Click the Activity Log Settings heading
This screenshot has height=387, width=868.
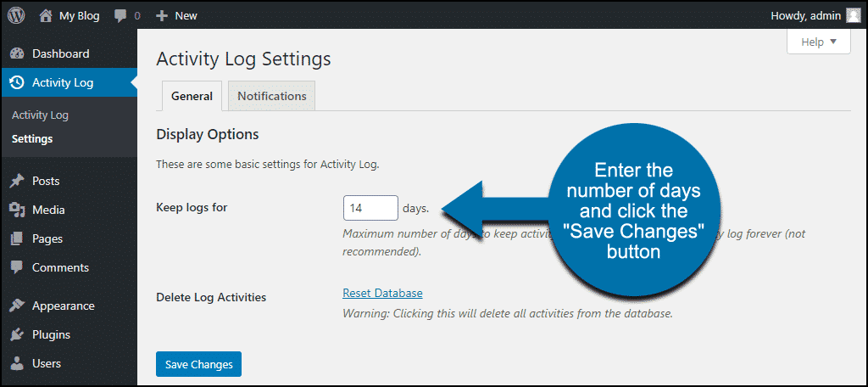[x=243, y=59]
